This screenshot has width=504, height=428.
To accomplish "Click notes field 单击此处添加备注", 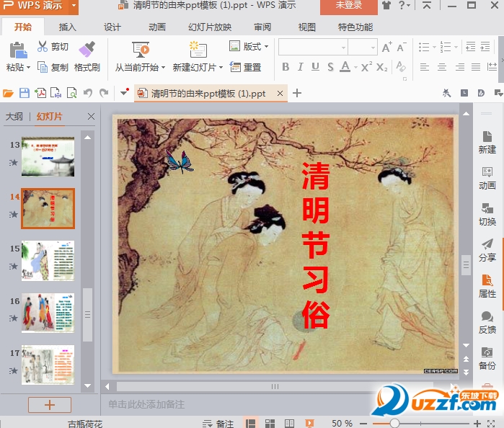I will 146,404.
